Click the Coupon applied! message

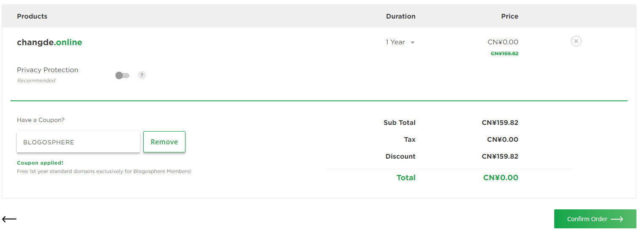[40, 163]
